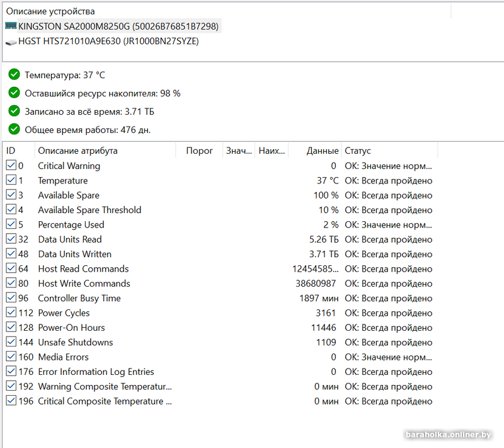Uncheck the Media Errors checkbox
This screenshot has height=448, width=504.
(11, 357)
